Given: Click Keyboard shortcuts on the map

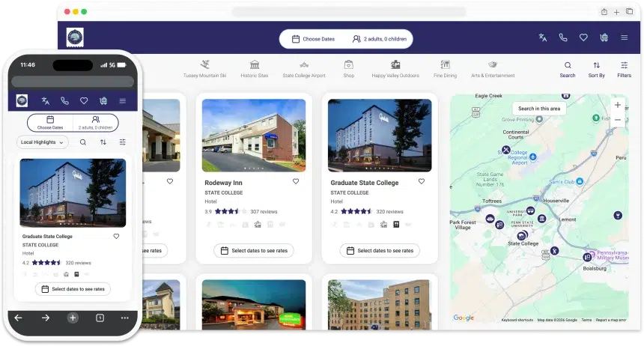Looking at the screenshot, I should click(x=517, y=320).
